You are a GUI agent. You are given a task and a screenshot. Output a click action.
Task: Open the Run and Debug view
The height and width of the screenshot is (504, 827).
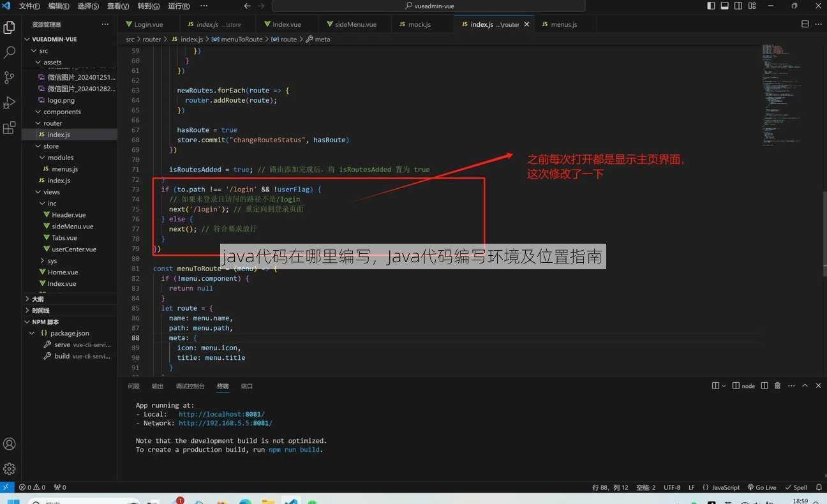click(10, 103)
